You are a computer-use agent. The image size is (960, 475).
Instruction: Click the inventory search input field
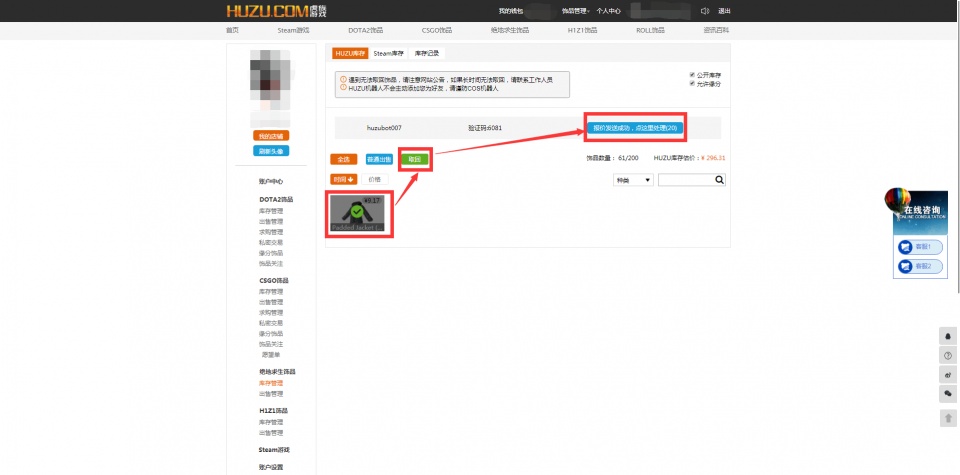pyautogui.click(x=686, y=180)
